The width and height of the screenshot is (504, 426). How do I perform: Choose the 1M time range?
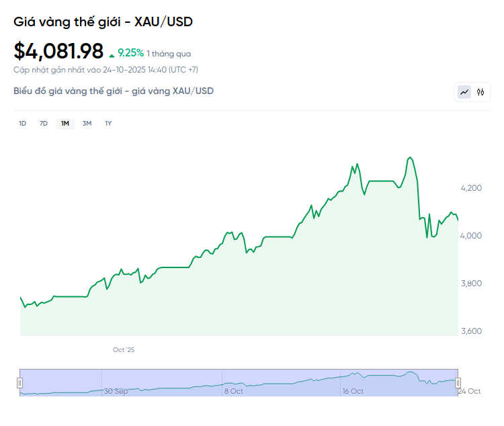click(x=65, y=123)
